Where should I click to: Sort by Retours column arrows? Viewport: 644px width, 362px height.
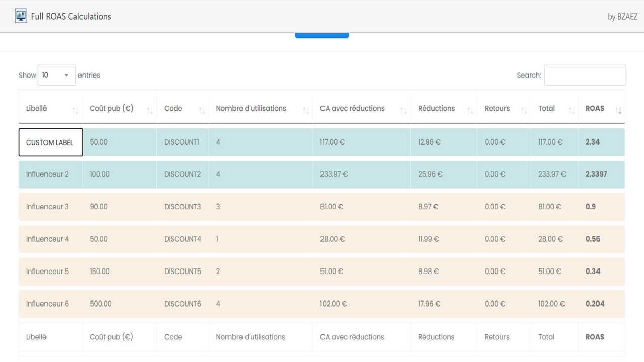[x=524, y=111]
